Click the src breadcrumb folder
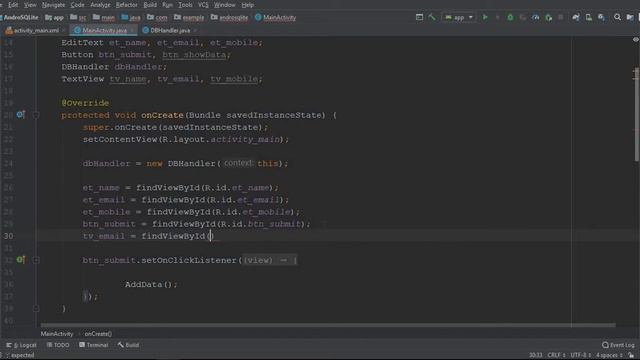This screenshot has height=360, width=640. [x=78, y=18]
